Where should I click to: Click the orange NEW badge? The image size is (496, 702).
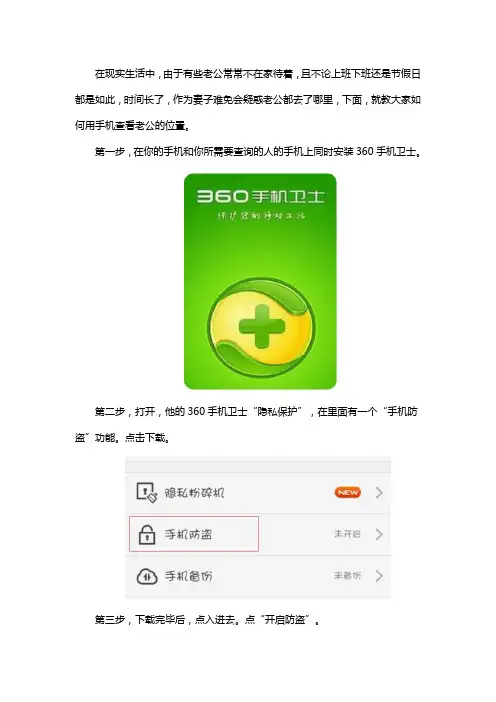[348, 492]
